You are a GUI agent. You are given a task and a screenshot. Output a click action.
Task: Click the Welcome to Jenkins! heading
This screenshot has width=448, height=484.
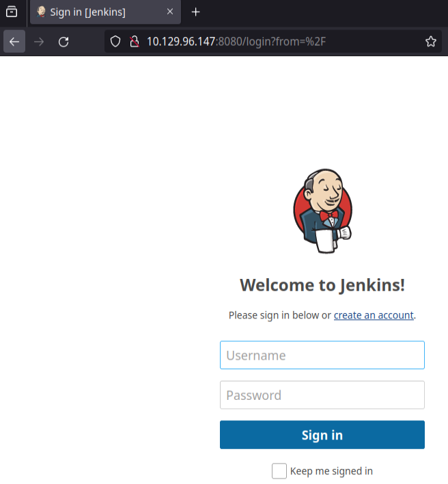(322, 285)
